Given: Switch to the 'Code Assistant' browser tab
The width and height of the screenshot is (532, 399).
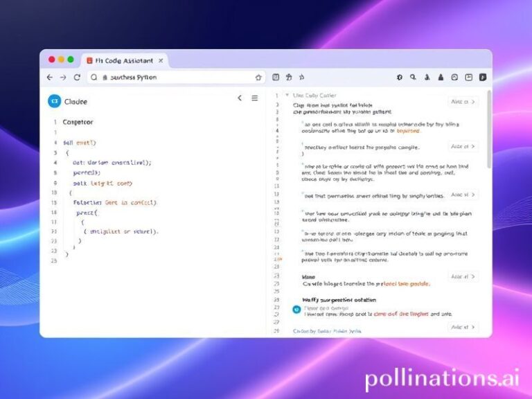Looking at the screenshot, I should point(124,61).
